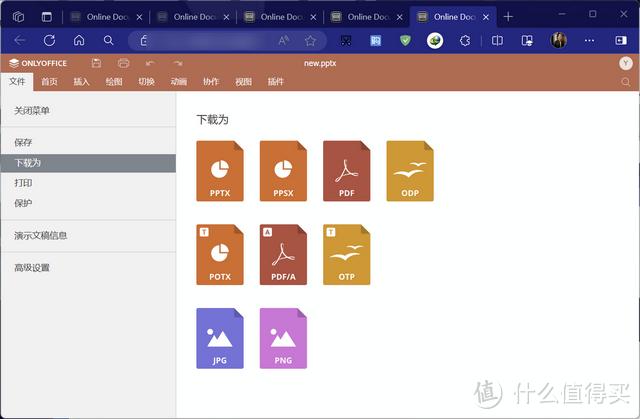Open the 文件 tab

[17, 82]
